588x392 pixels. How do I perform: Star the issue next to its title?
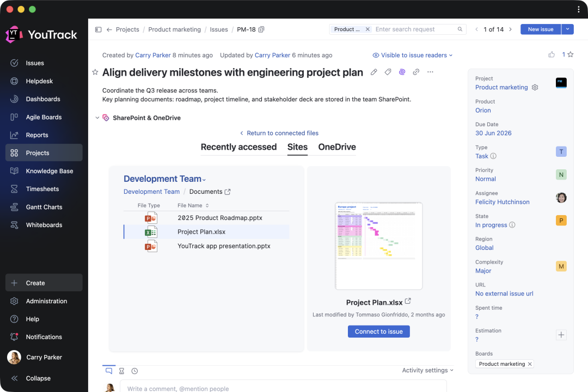tap(95, 72)
